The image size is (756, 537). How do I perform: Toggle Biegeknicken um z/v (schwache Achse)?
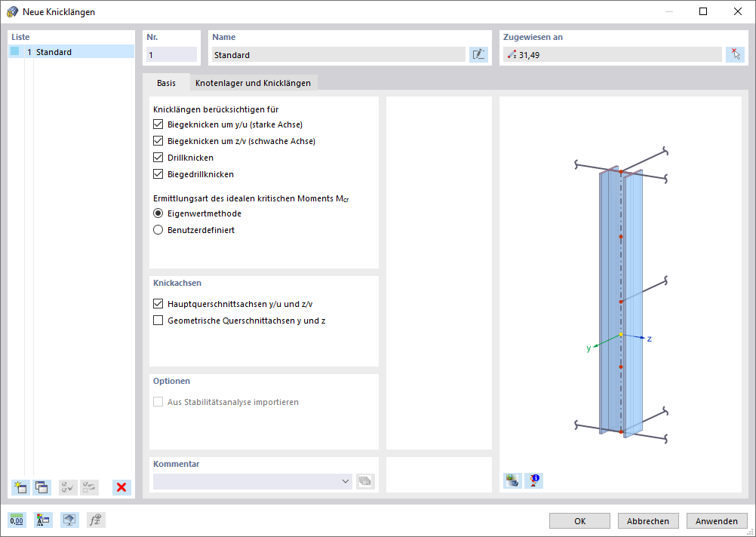click(x=158, y=141)
